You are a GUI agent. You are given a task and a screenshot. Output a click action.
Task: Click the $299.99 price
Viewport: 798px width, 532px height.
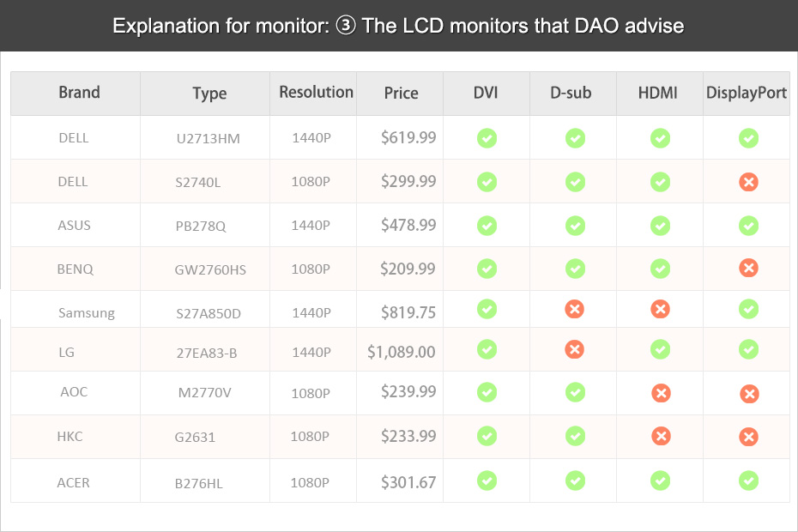click(408, 181)
